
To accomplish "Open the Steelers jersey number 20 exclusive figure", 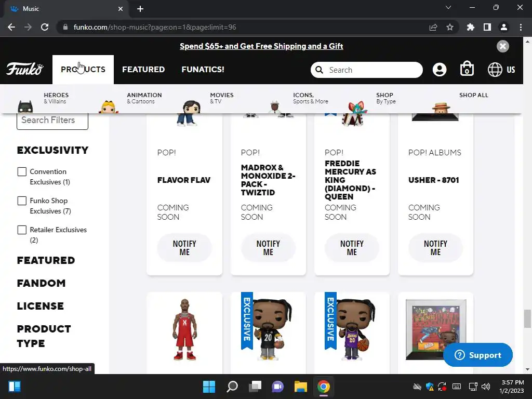I will coord(272,329).
